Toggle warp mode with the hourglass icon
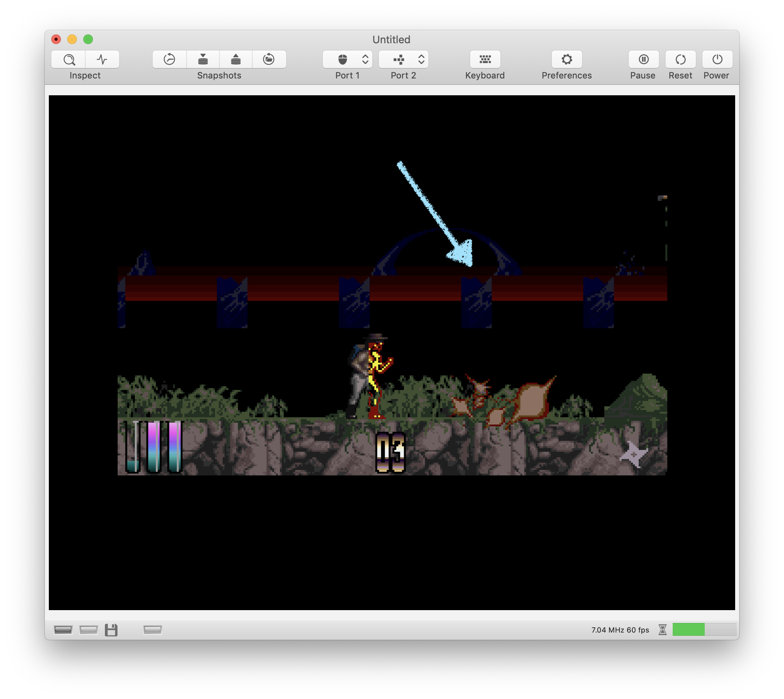Screen dimensions: 784x699 click(663, 630)
